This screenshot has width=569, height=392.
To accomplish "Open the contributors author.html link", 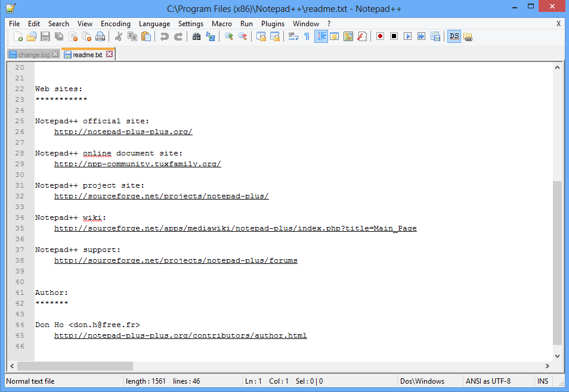I will point(180,335).
